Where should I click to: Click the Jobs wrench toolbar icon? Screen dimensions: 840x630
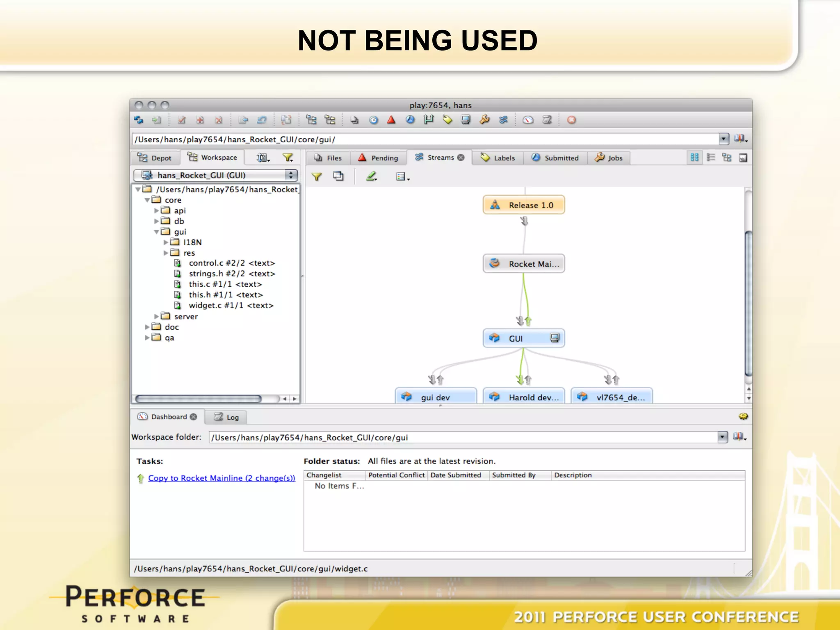click(484, 120)
